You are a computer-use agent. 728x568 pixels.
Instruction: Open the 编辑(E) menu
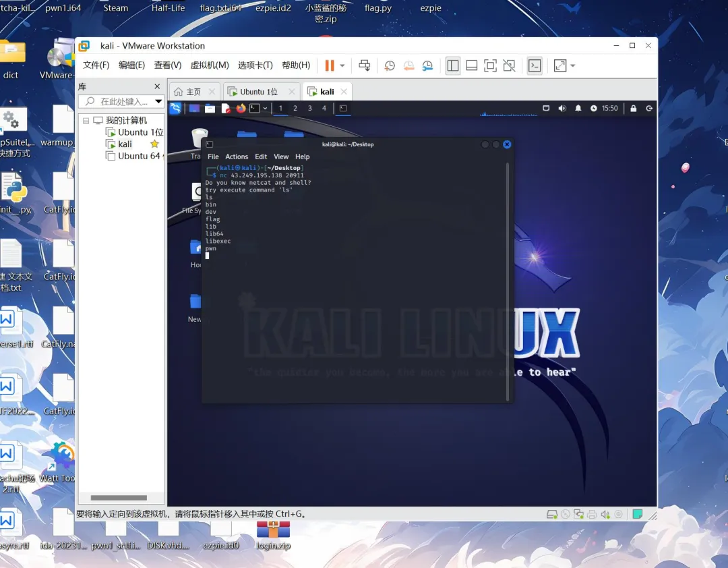click(x=132, y=65)
